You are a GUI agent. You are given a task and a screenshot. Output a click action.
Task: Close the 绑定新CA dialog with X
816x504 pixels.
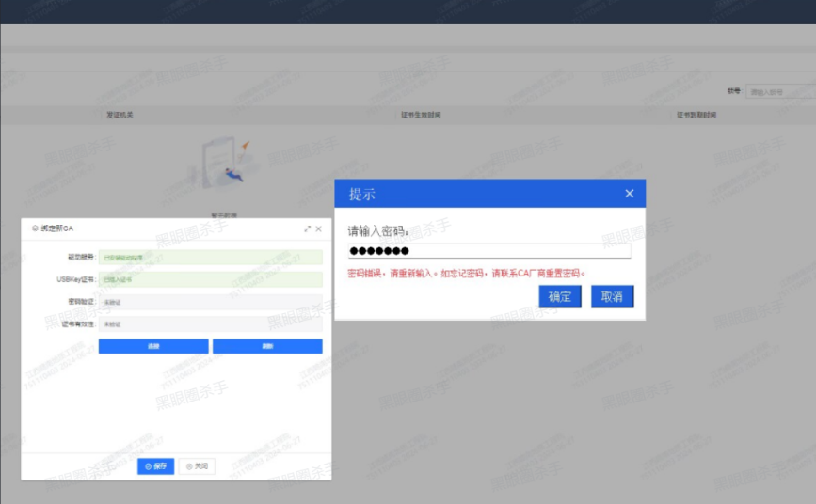click(x=318, y=228)
